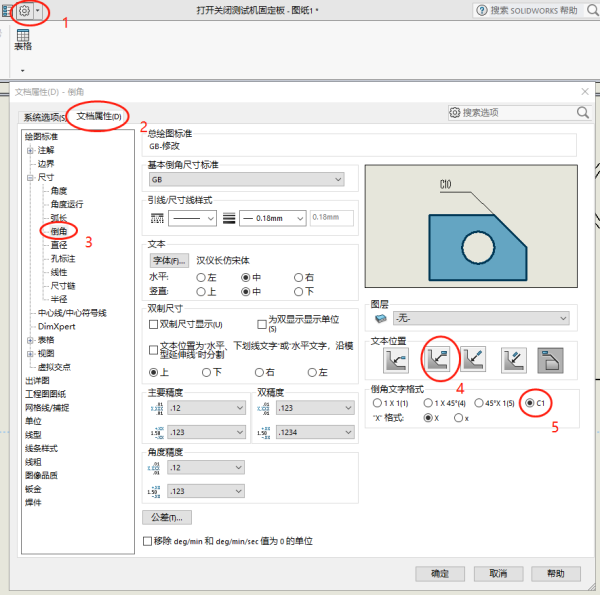
Task: Open the 主要精度 .12 dropdown
Action: [207, 408]
